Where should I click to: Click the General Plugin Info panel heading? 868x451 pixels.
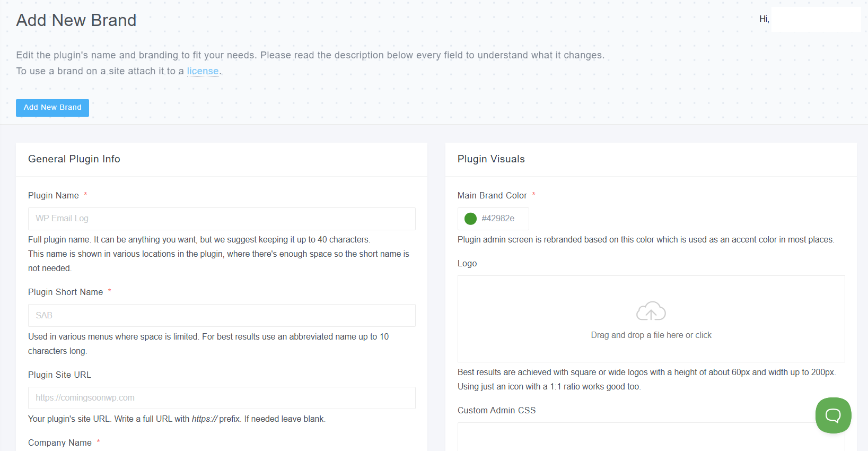pyautogui.click(x=74, y=159)
